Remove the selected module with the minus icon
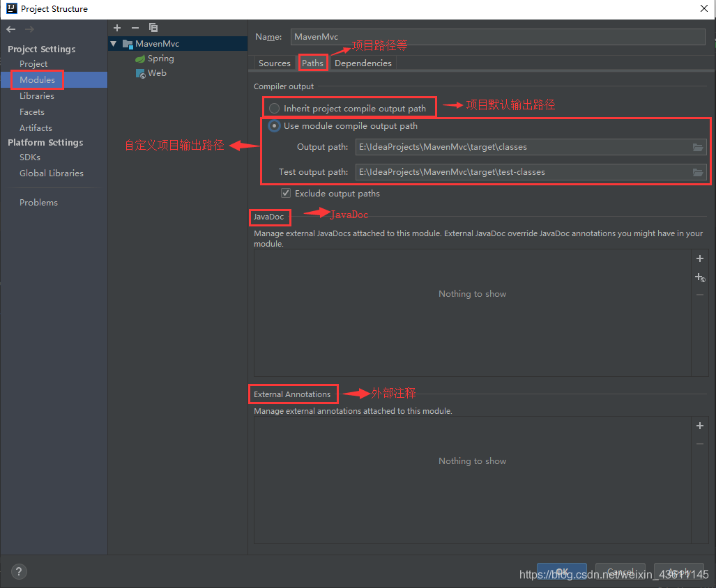 [x=135, y=28]
